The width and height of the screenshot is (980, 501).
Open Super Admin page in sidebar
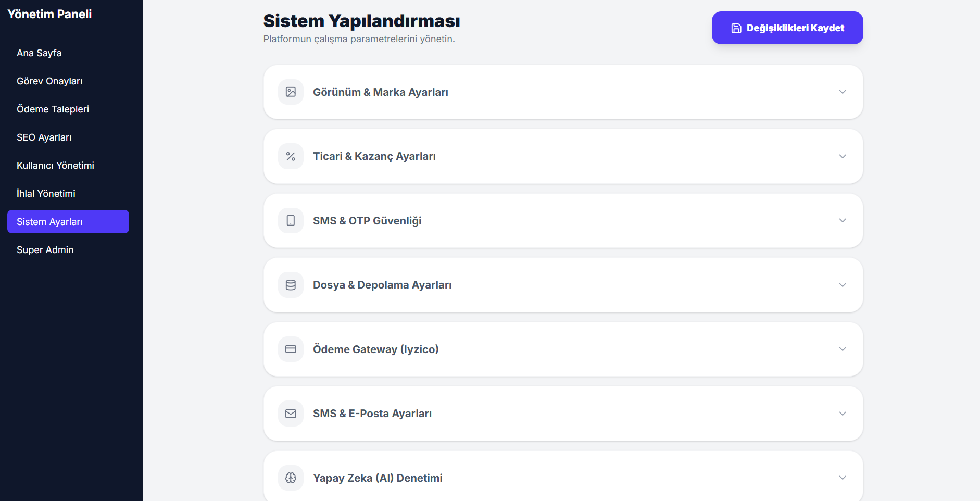(x=45, y=250)
